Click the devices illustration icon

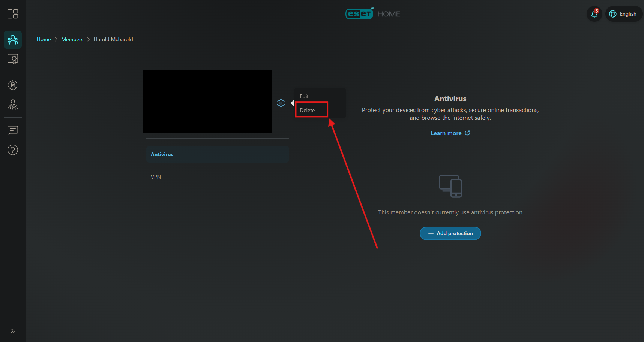[x=450, y=186]
